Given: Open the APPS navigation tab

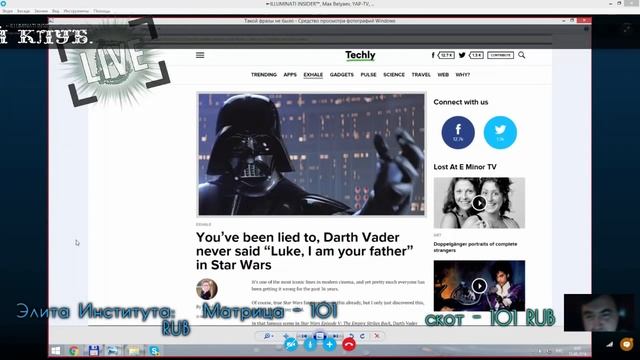Looking at the screenshot, I should (290, 75).
